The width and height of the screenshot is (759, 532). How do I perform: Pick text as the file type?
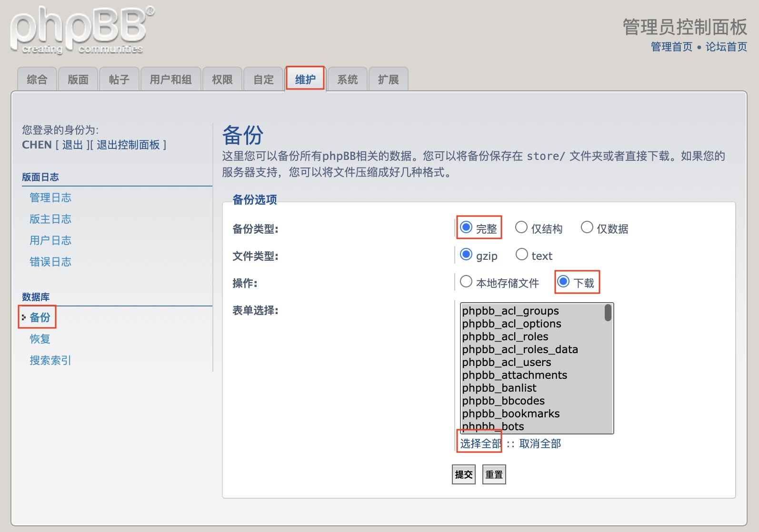[522, 255]
